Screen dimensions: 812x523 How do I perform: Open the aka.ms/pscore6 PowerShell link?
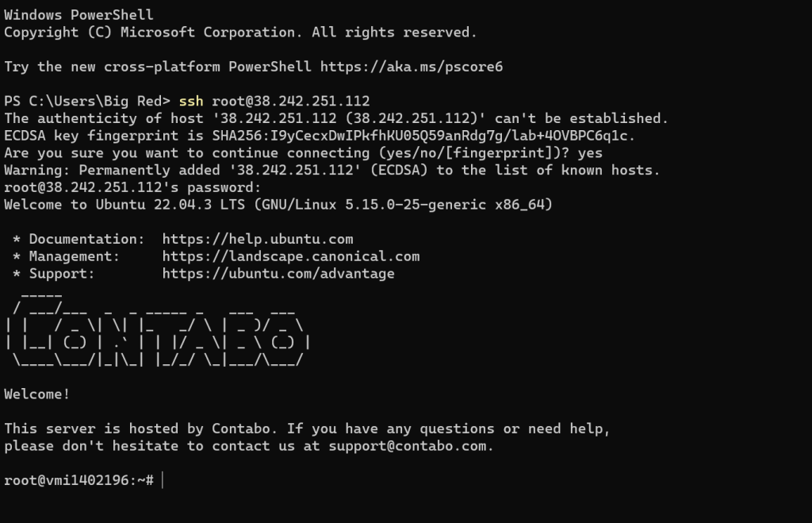point(412,67)
